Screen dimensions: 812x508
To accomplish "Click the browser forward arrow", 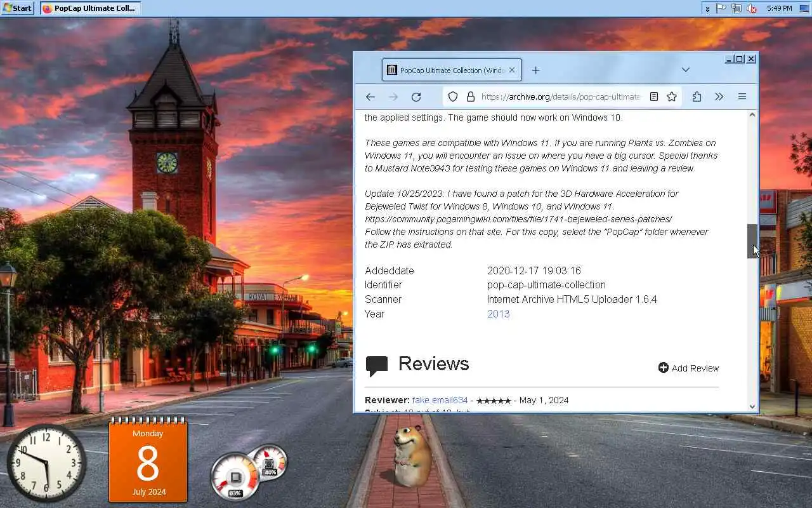I will (393, 97).
